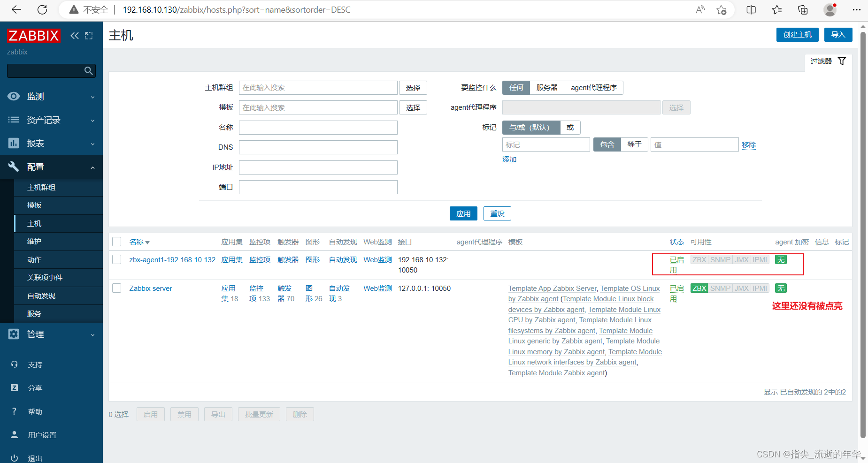Image resolution: width=868 pixels, height=463 pixels.
Task: Go back with browser back arrow
Action: [x=16, y=10]
